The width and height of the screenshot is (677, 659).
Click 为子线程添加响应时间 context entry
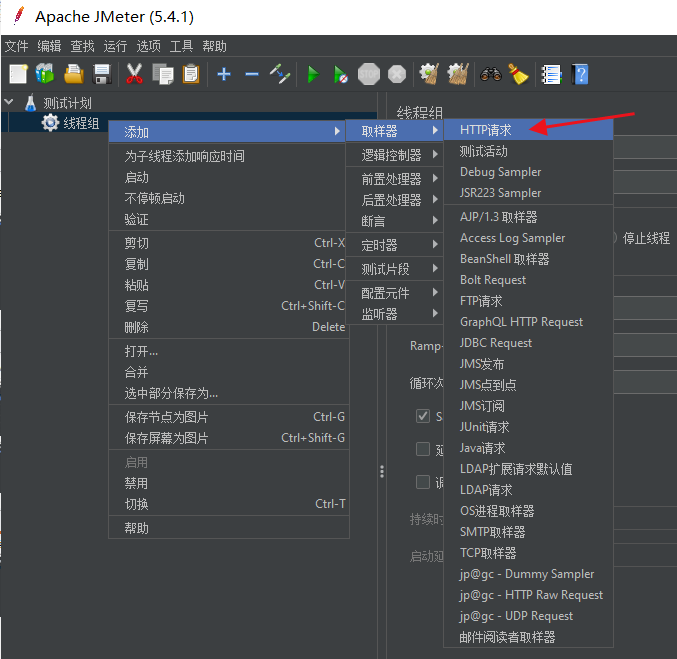point(229,156)
